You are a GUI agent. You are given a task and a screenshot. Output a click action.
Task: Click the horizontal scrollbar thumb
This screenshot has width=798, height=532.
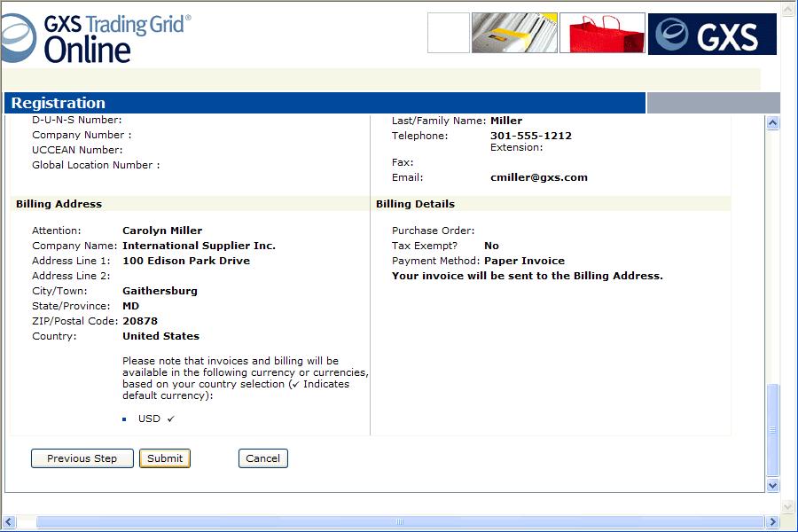point(400,521)
